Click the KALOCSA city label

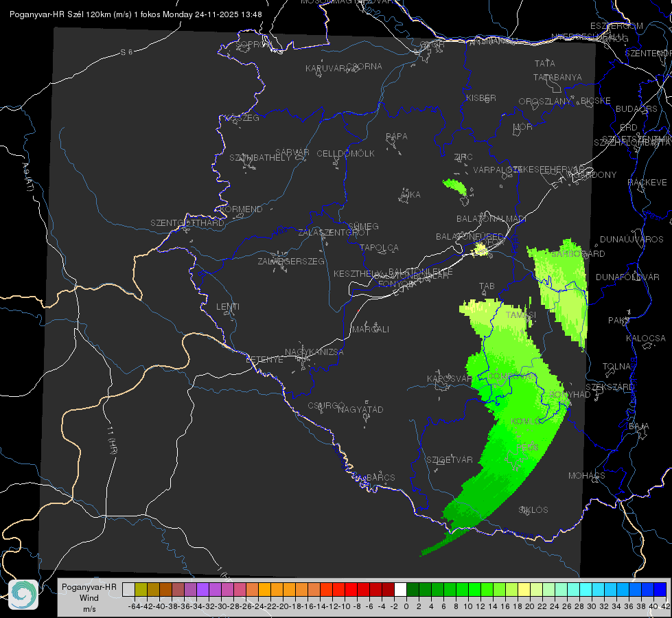pos(646,339)
